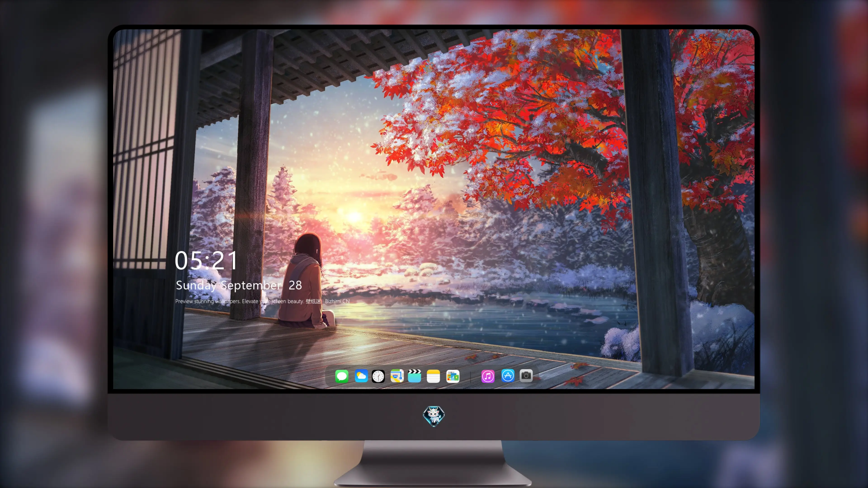Open the Camera app in the dock
The image size is (868, 488).
(x=526, y=375)
